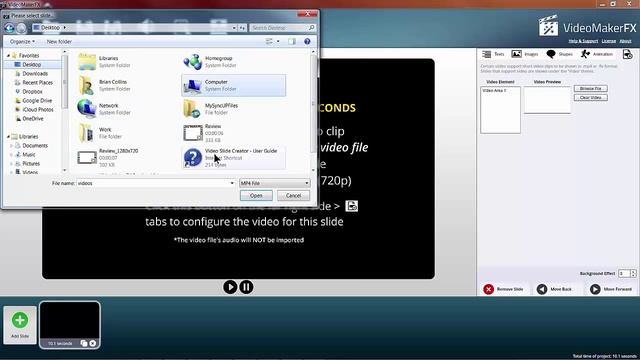Click the Help & Support link
The width and height of the screenshot is (640, 360).
(583, 41)
